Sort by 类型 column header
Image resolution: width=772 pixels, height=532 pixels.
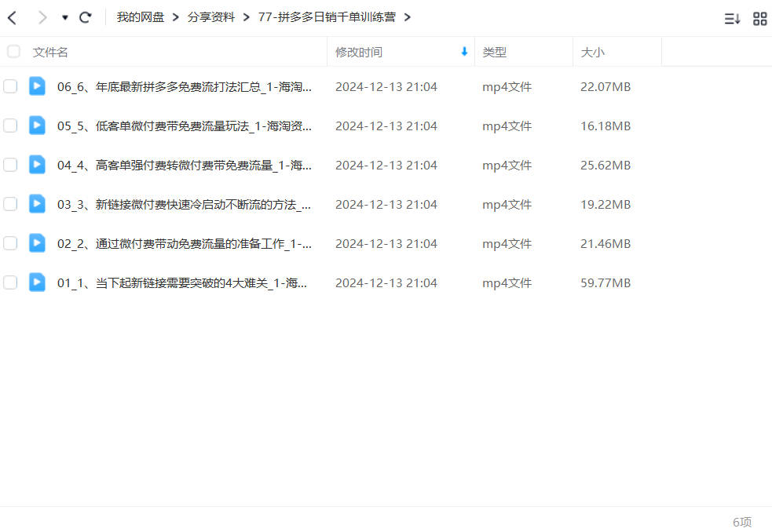coord(494,52)
